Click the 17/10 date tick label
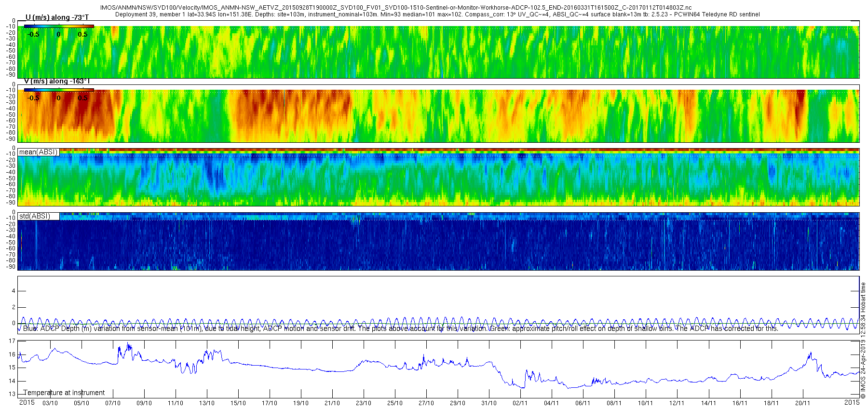This screenshot has height=410, width=868. click(x=270, y=403)
